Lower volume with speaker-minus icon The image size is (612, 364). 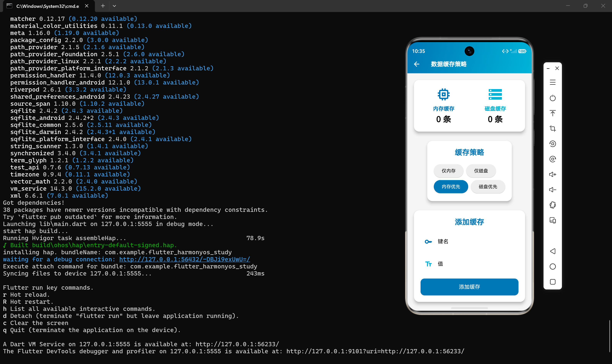553,190
